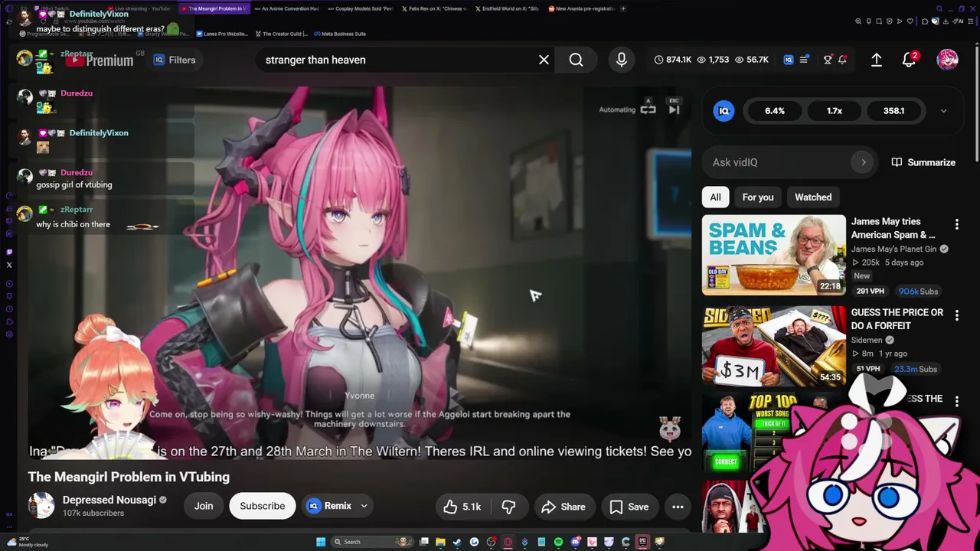Open Spotify from the taskbar
The height and width of the screenshot is (551, 980).
point(558,542)
